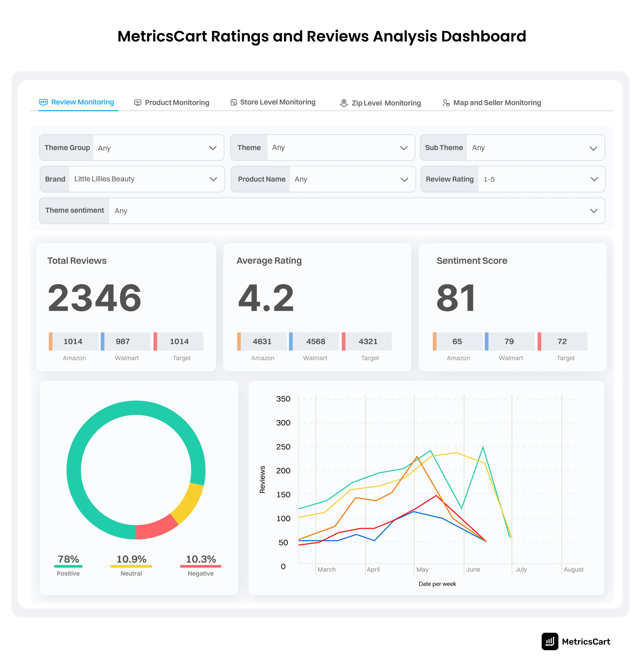Click the 78% Positive legend
Image resolution: width=644 pixels, height=663 pixels.
point(68,565)
